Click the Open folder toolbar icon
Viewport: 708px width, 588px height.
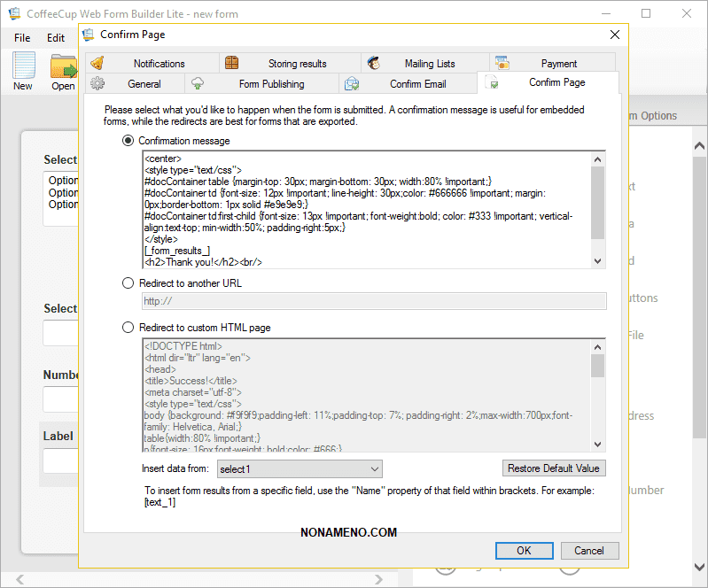coord(63,67)
